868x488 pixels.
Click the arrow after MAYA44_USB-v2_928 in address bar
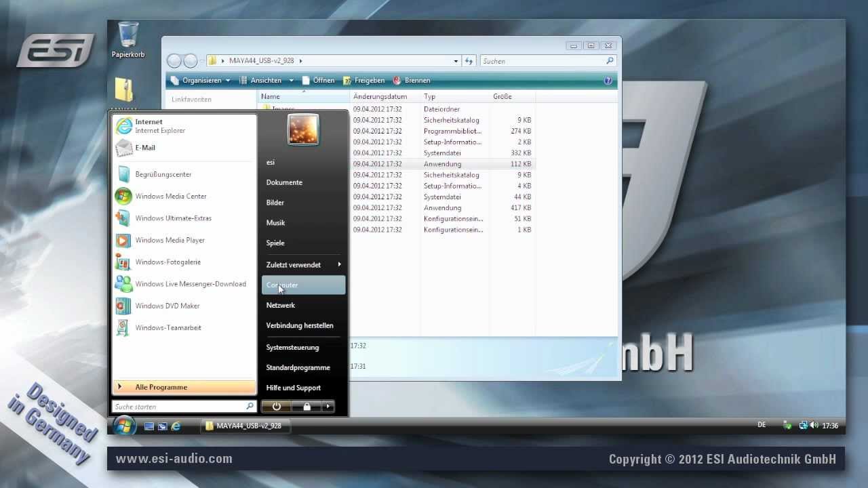(300, 61)
